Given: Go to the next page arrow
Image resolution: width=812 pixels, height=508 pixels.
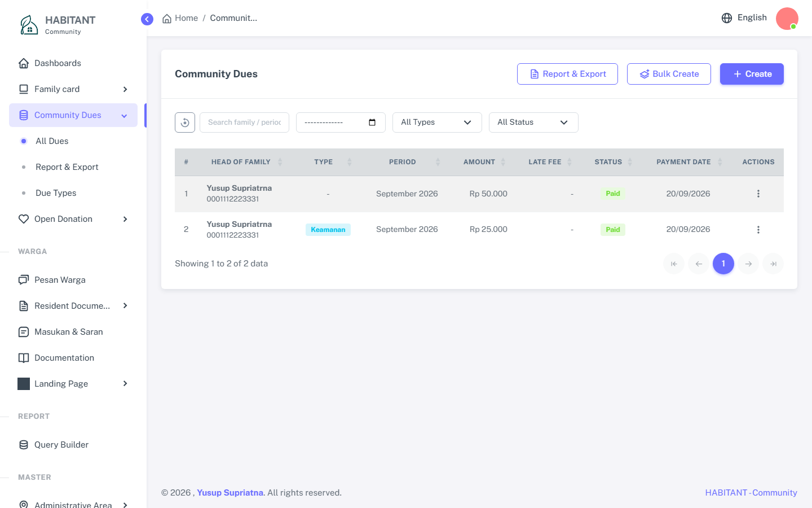Looking at the screenshot, I should [748, 264].
